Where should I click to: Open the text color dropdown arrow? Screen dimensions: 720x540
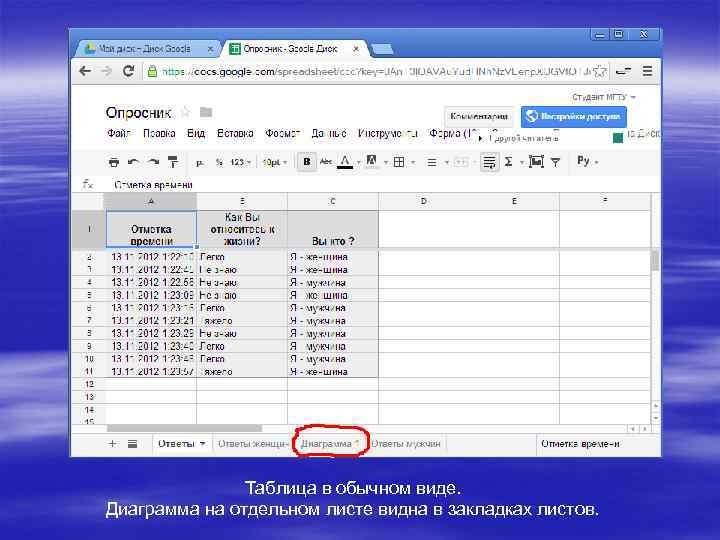point(359,162)
